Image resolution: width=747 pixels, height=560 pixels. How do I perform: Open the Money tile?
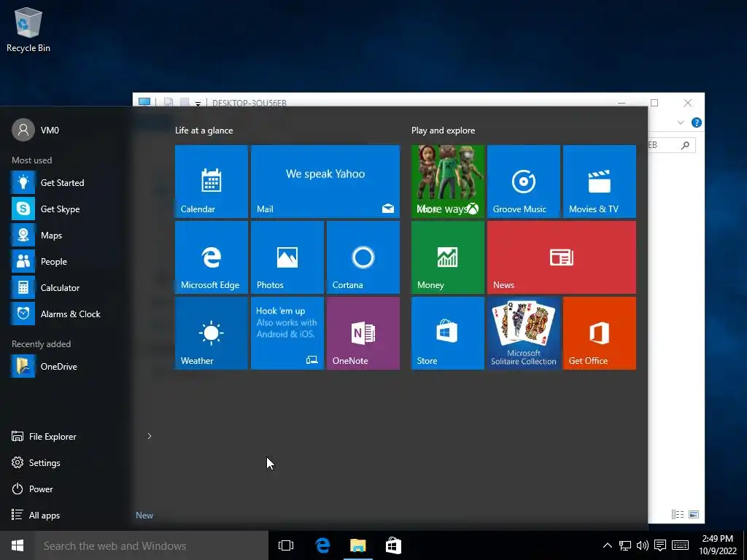(x=448, y=257)
